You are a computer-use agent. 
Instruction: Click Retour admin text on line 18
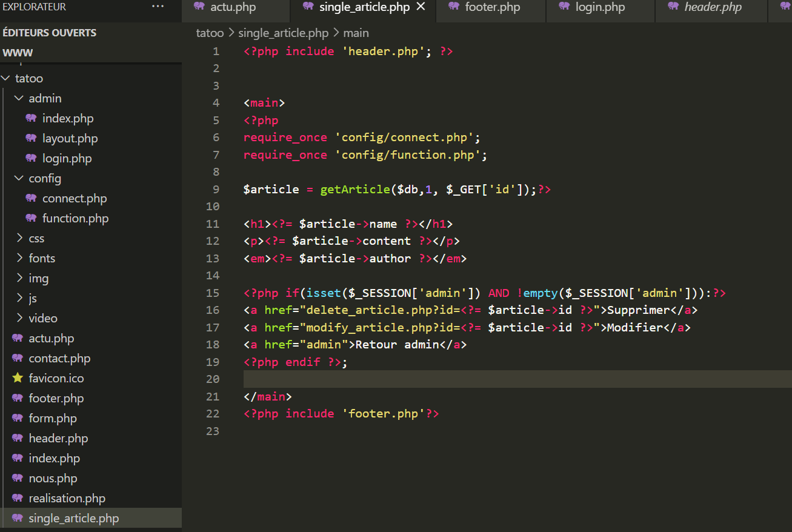pos(397,344)
